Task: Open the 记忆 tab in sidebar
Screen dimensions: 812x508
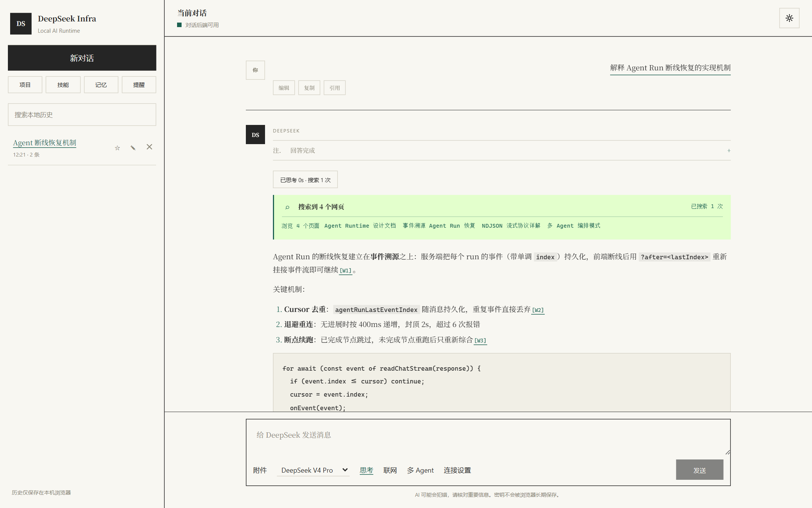Action: (101, 85)
